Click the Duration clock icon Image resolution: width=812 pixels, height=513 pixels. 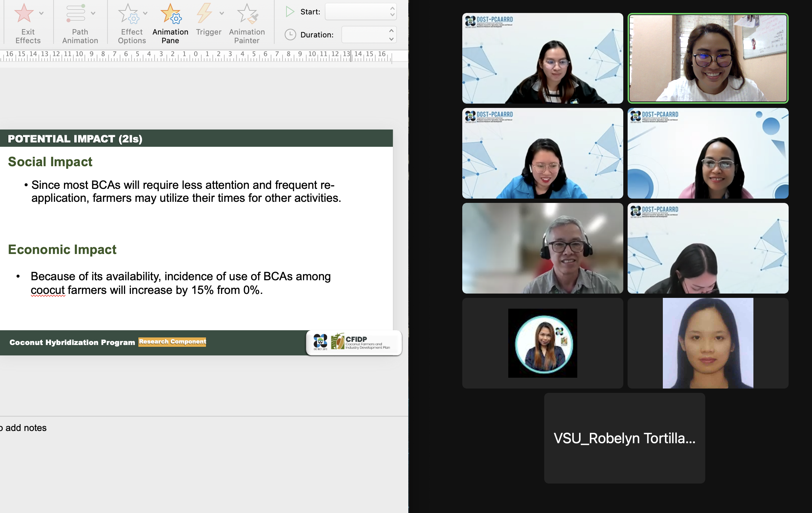pos(290,35)
